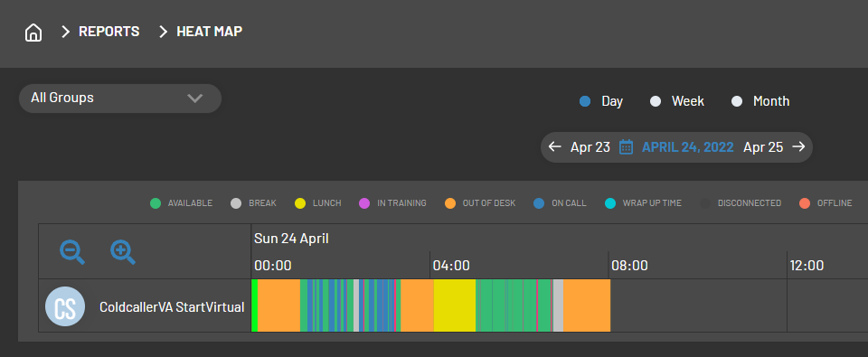Image resolution: width=868 pixels, height=357 pixels.
Task: Zoom in the heat map timeline
Action: [x=123, y=252]
